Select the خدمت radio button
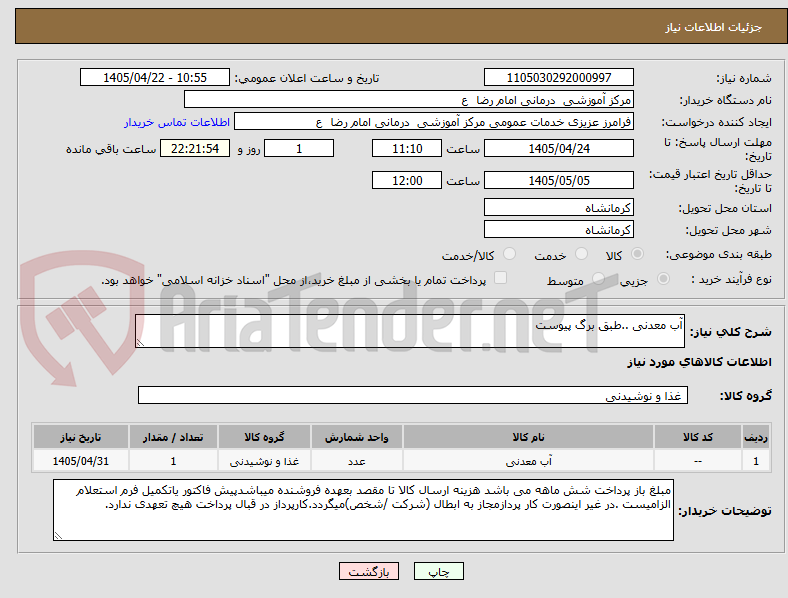Viewport: 788px width, 598px height. click(x=581, y=254)
